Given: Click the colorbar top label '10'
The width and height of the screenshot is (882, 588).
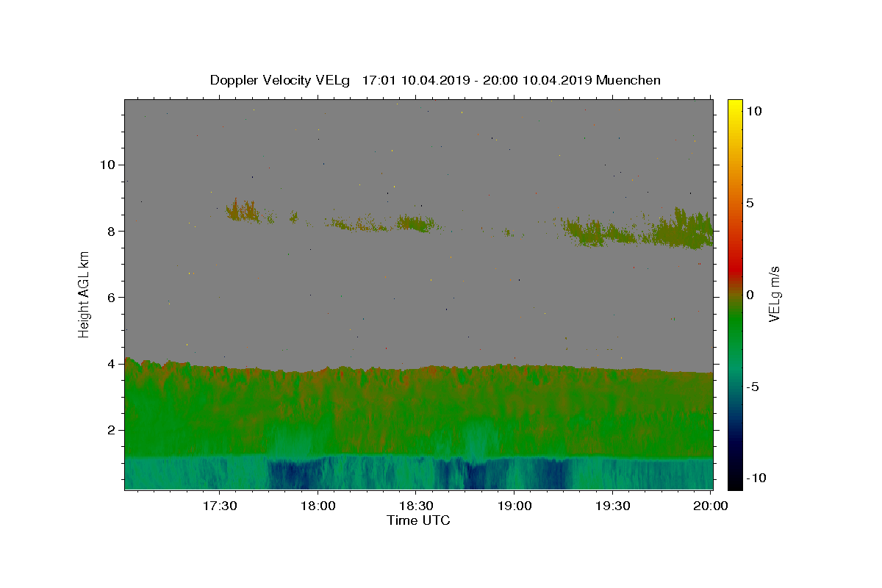Looking at the screenshot, I should click(x=753, y=111).
